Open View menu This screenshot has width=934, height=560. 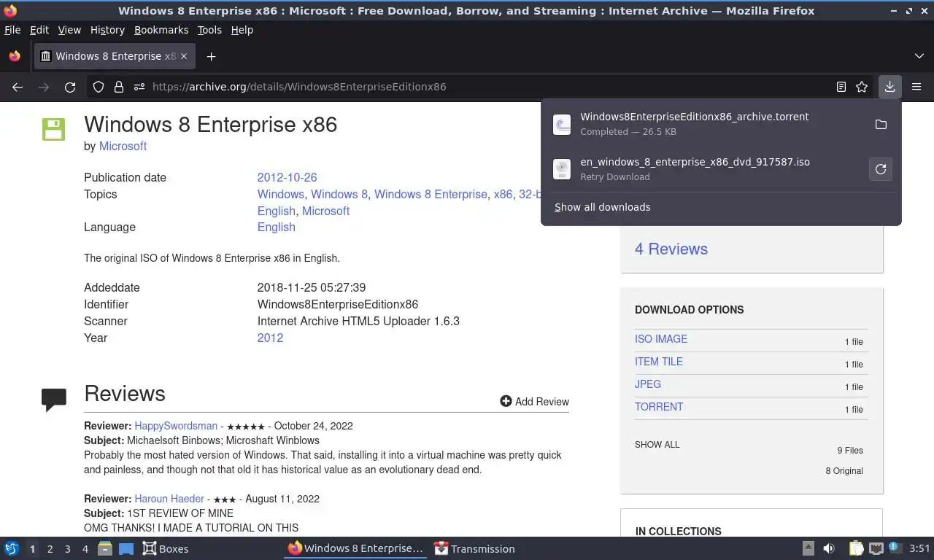[69, 30]
